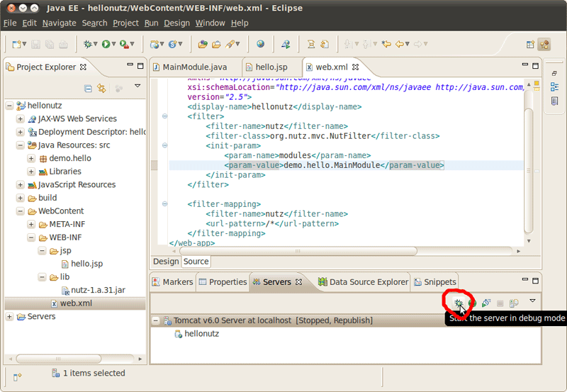Collapse All in Project Explorer toolbar

[88, 88]
